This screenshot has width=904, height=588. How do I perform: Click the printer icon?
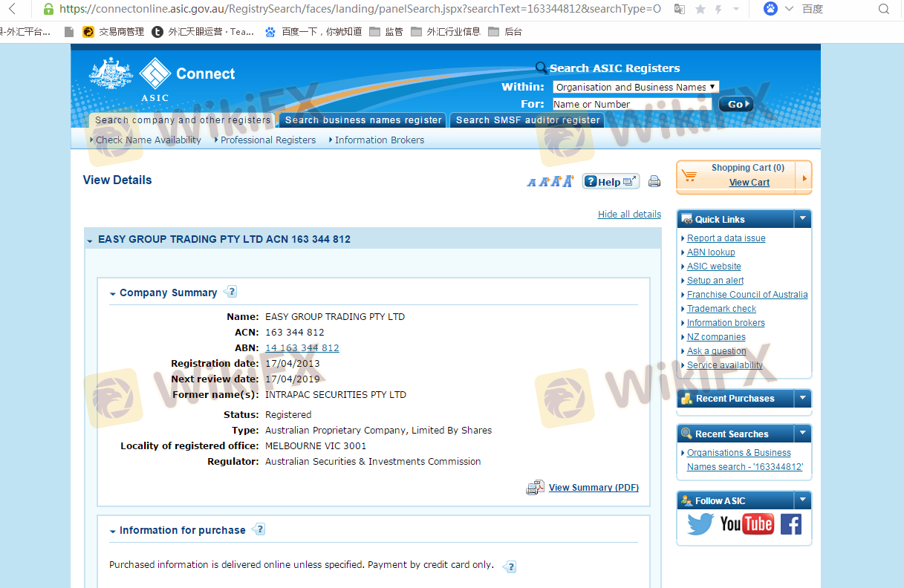[x=654, y=181]
